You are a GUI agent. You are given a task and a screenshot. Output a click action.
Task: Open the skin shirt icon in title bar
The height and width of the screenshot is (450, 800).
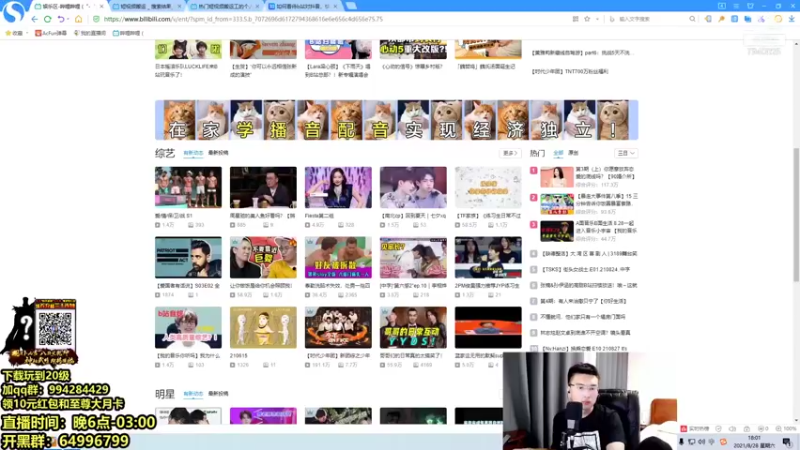click(750, 6)
